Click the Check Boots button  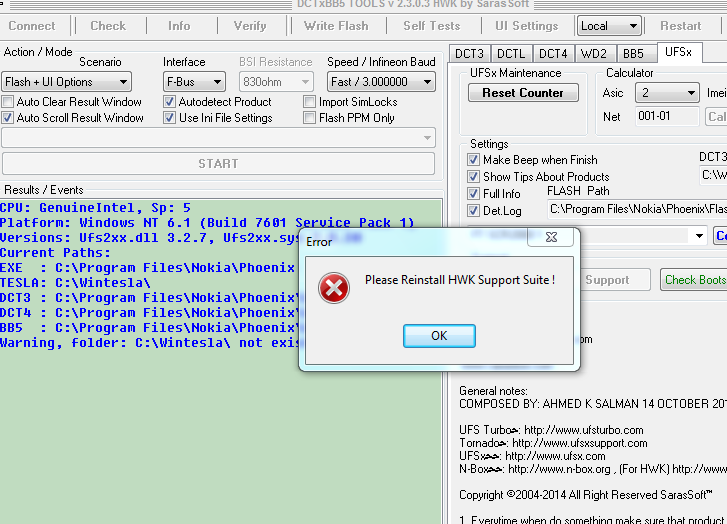[x=694, y=280]
